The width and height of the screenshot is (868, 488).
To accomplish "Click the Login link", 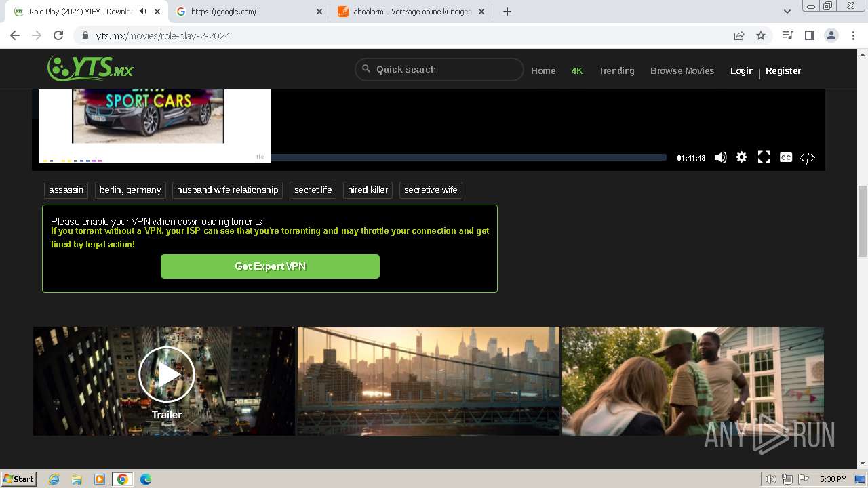I will 742,70.
